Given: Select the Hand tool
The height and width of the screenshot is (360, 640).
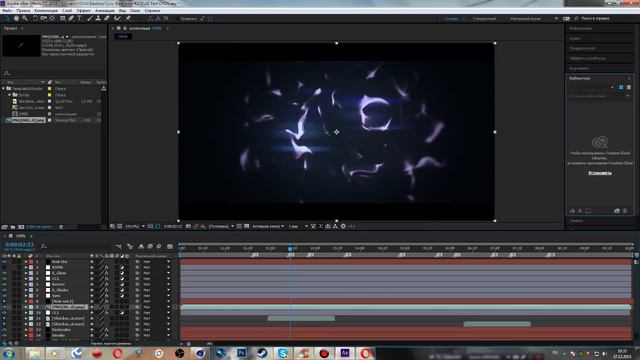Looking at the screenshot, I should point(16,18).
